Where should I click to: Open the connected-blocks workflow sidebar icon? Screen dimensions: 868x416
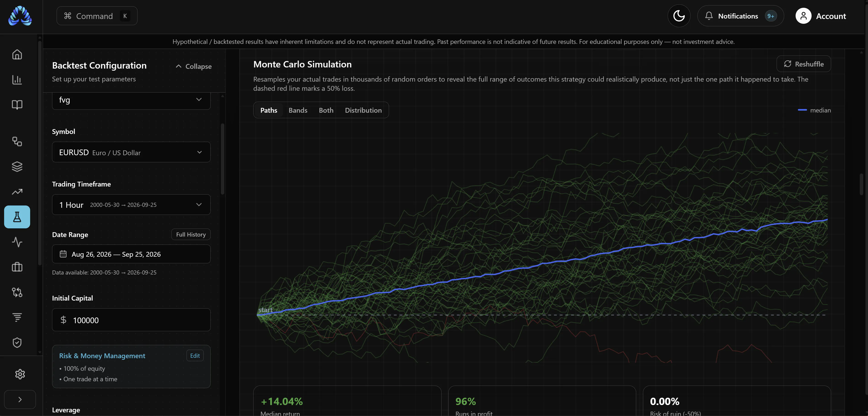point(17,141)
